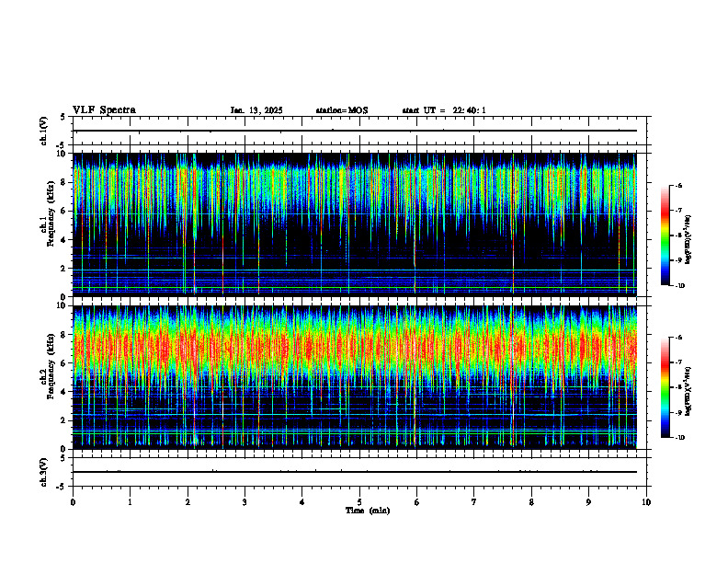Select the "Jan. 13, 2025" date text

256,110
